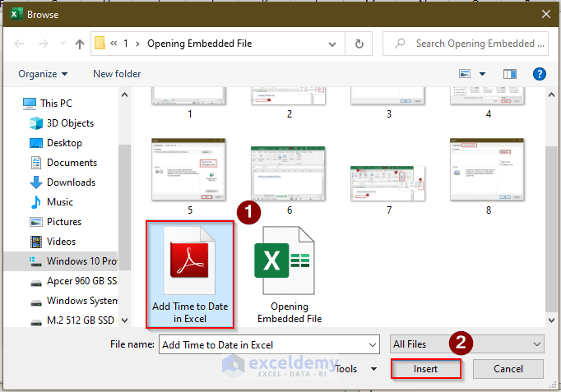
Task: Click file list scroll up arrow
Action: pyautogui.click(x=551, y=95)
